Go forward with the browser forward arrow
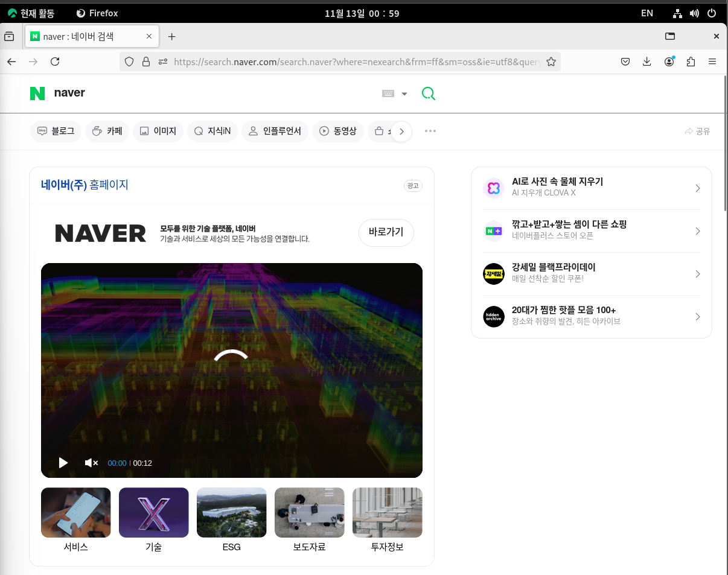The height and width of the screenshot is (575, 728). coord(33,62)
